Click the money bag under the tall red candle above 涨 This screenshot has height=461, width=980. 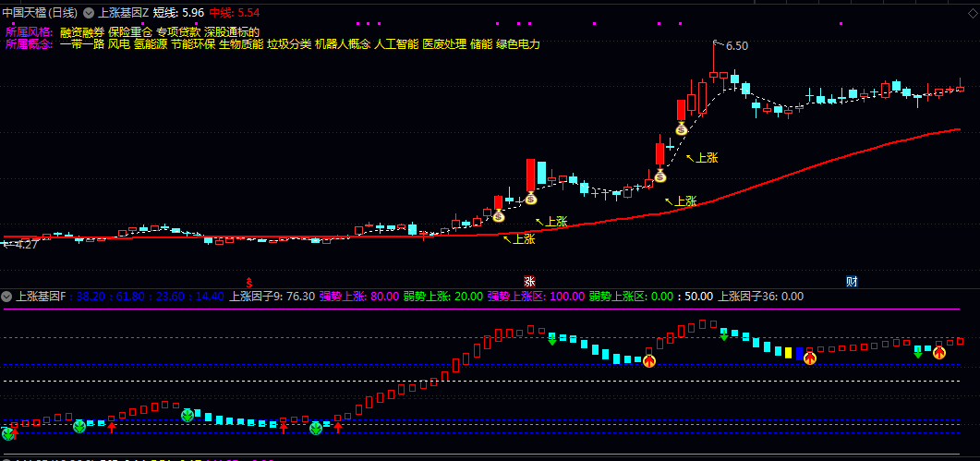pyautogui.click(x=530, y=199)
